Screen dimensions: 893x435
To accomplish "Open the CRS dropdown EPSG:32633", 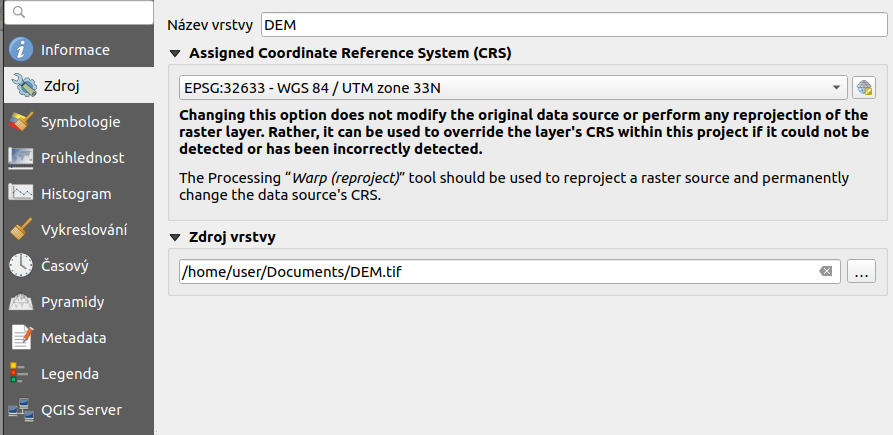I will click(513, 88).
